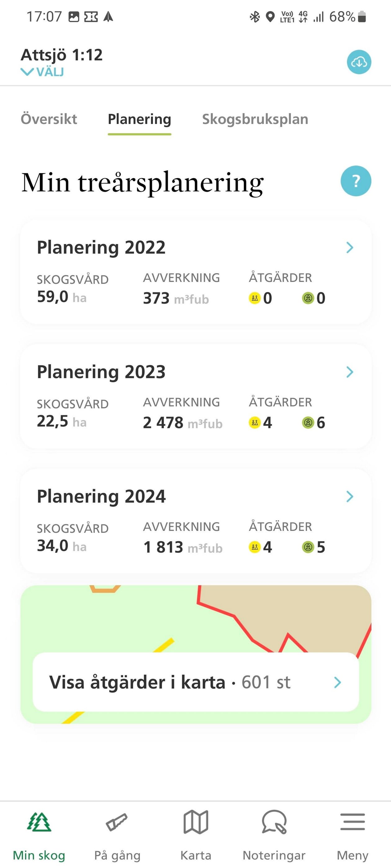
Task: Open Planering 2024 with its chevron
Action: pos(350,496)
